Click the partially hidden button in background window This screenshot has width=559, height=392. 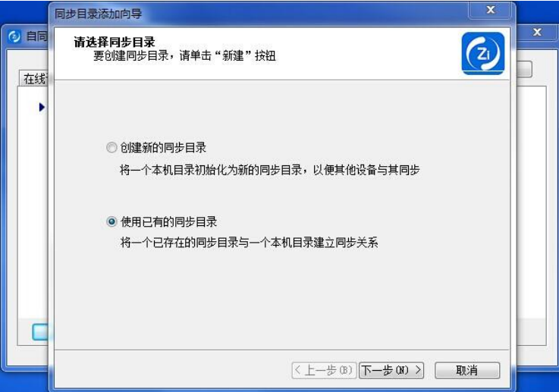(x=524, y=70)
